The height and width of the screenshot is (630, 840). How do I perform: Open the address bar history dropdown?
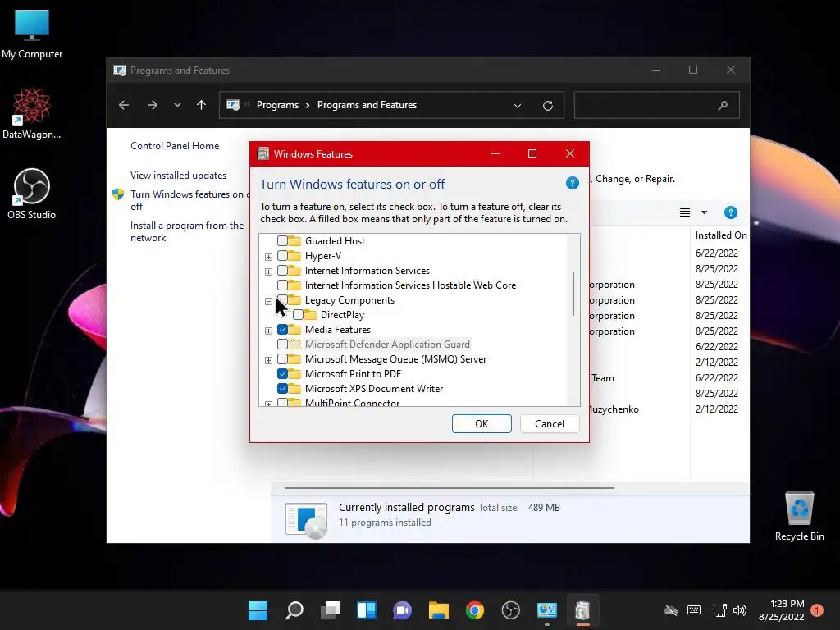pyautogui.click(x=518, y=106)
